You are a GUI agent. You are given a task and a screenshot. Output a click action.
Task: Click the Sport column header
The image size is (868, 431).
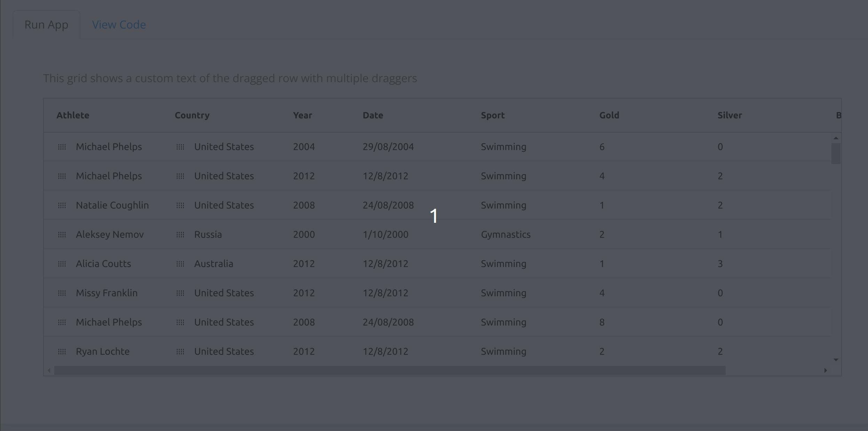pos(492,115)
